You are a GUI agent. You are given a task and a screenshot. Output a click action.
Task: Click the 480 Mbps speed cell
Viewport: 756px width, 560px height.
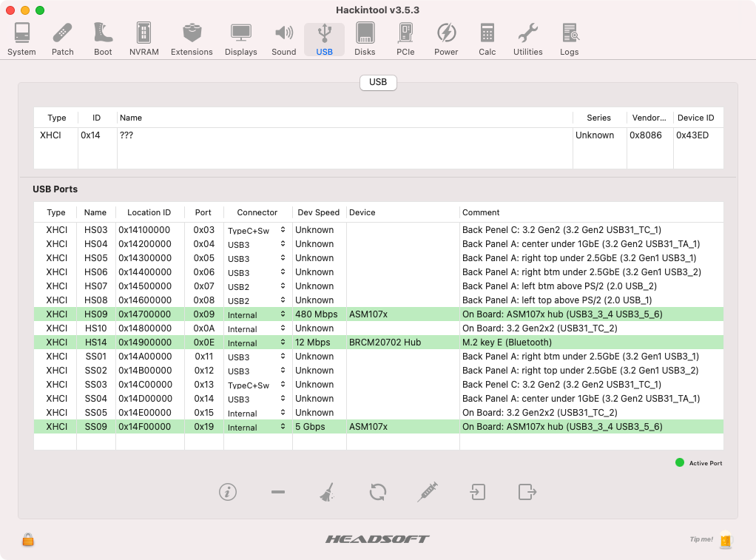click(x=317, y=314)
